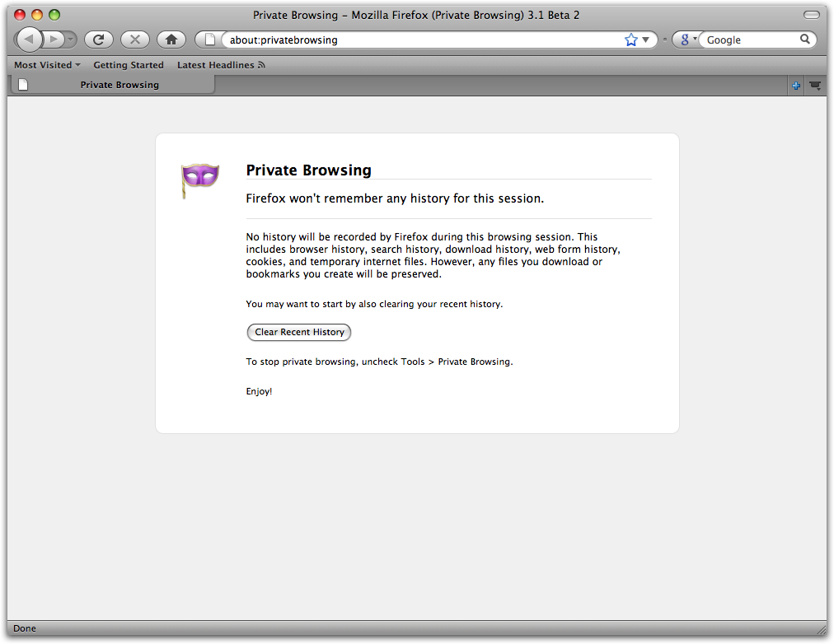The image size is (834, 644).
Task: Click 'To stop private browsing' instruction text
Action: pyautogui.click(x=379, y=362)
